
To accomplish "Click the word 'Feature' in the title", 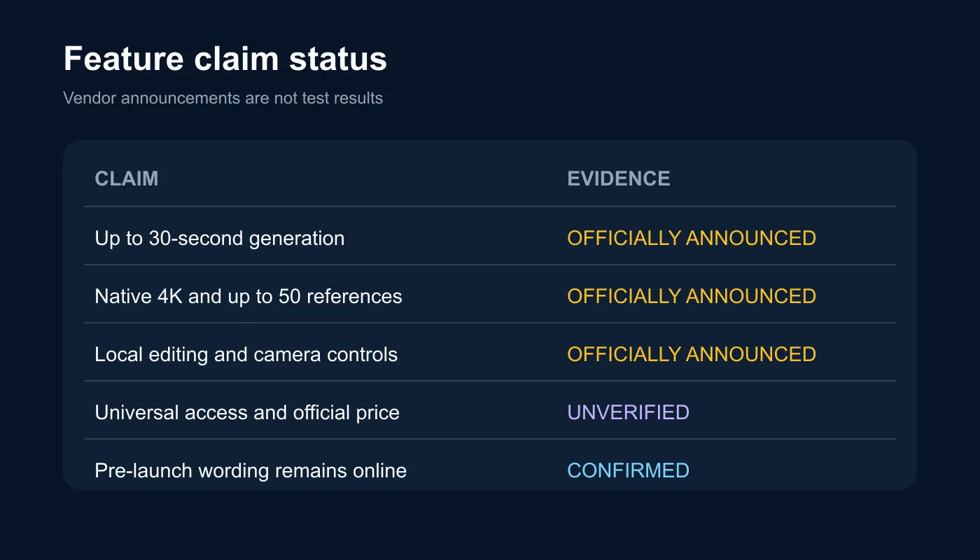I will (124, 59).
